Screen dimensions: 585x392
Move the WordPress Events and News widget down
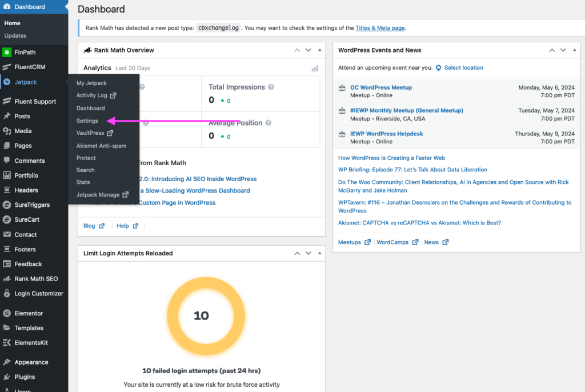(x=563, y=50)
